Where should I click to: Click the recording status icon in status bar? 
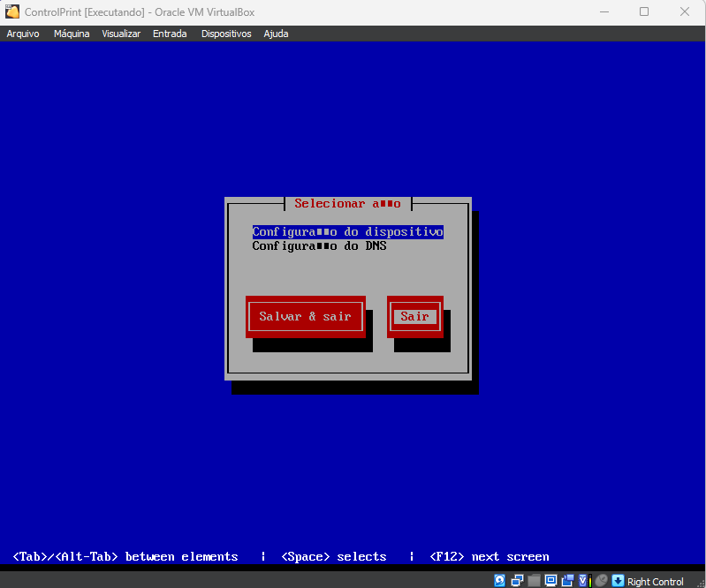[568, 581]
